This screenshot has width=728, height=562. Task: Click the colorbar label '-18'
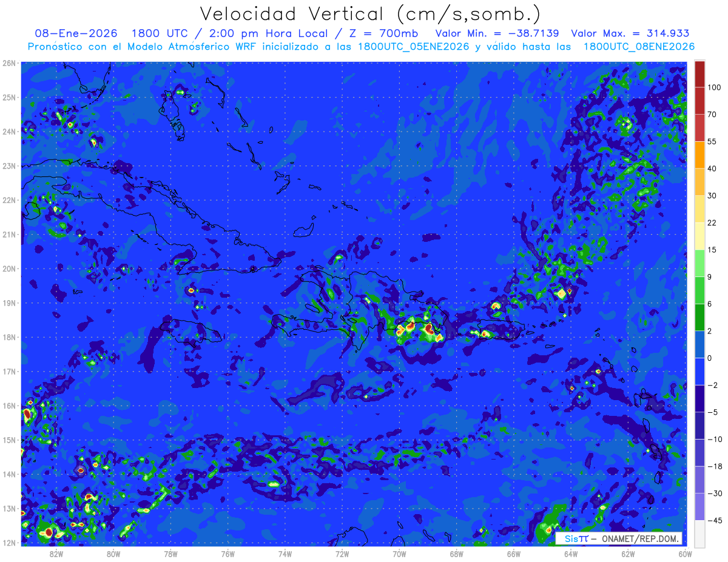tap(714, 466)
